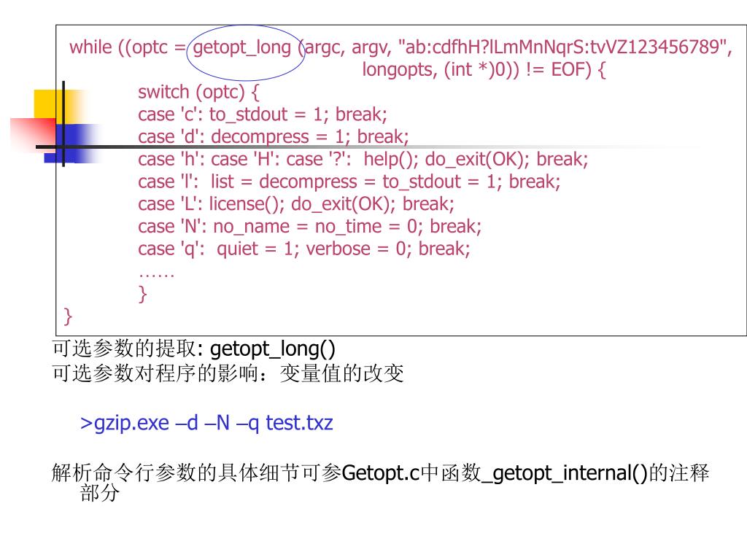This screenshot has width=747, height=560.
Task: Click license() in the case 'L' line
Action: 247,204
